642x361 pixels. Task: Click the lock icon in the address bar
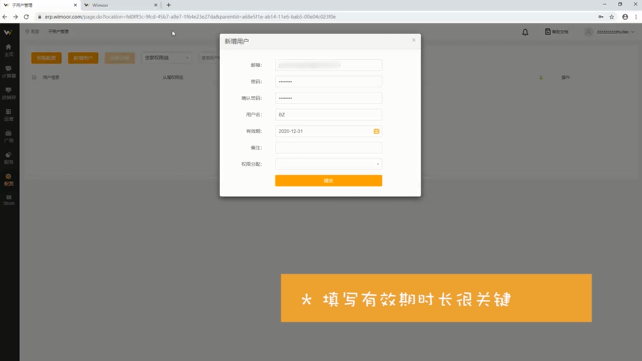coord(40,17)
